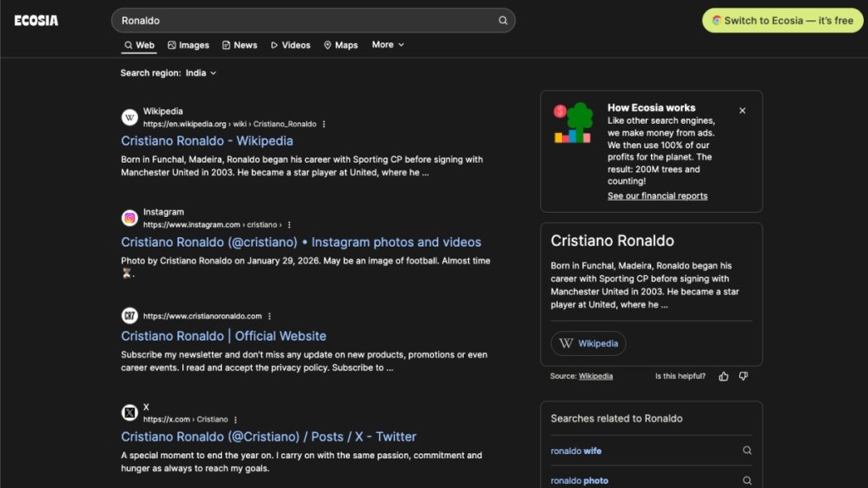868x488 pixels.
Task: Click the CR7 favicon on the official website result
Action: coord(129,315)
